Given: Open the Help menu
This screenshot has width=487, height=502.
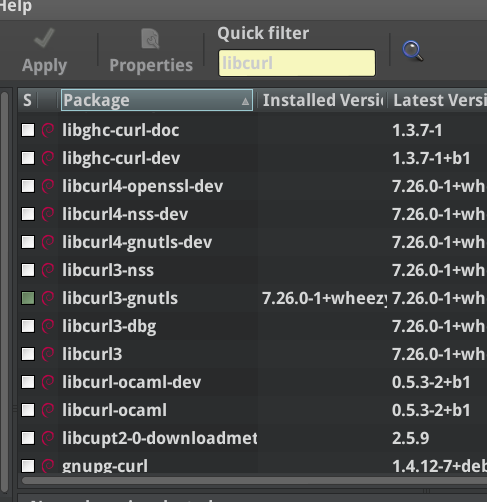Looking at the screenshot, I should coord(15,6).
